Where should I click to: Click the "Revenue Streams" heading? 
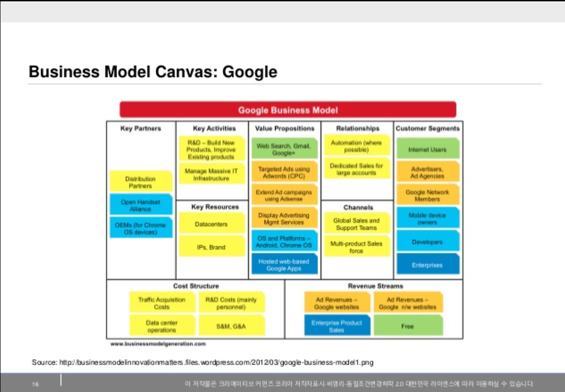coord(375,286)
